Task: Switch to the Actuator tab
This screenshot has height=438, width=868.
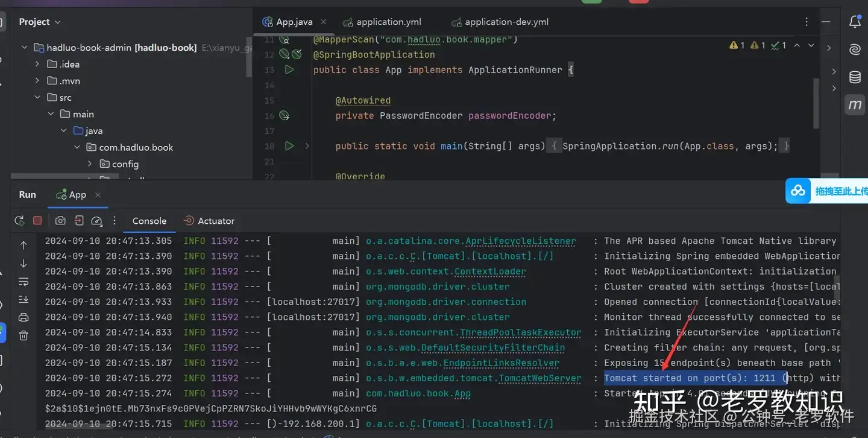Action: (209, 221)
